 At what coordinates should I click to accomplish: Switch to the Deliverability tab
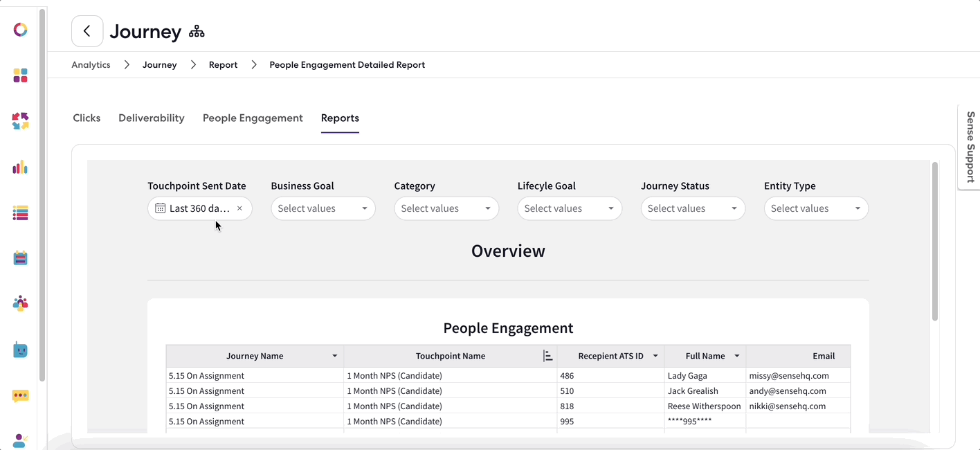pos(152,118)
